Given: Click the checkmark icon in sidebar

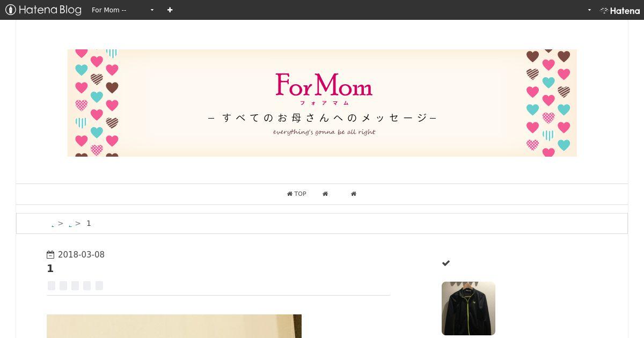Looking at the screenshot, I should (x=446, y=263).
